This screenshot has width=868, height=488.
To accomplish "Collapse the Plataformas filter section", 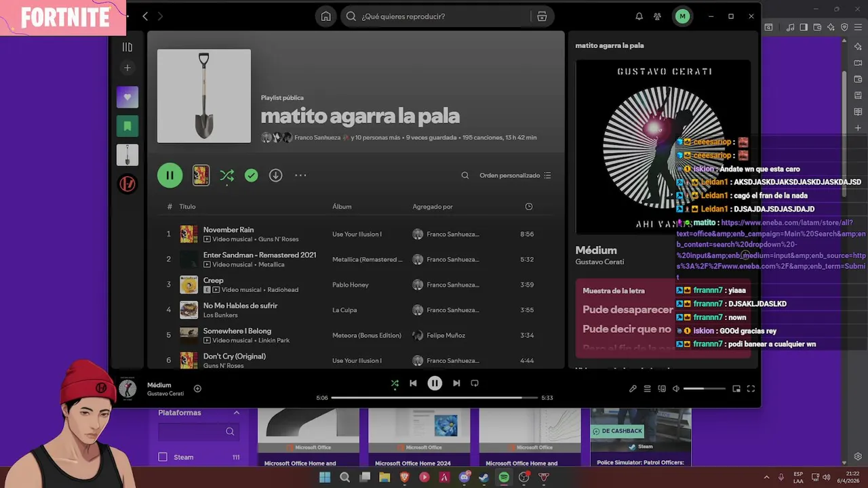I will coord(237,413).
